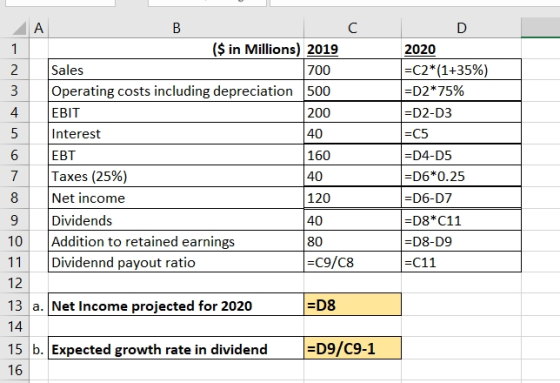The image size is (560, 383).
Task: Select the =D2*75% formula cell
Action: 461,91
